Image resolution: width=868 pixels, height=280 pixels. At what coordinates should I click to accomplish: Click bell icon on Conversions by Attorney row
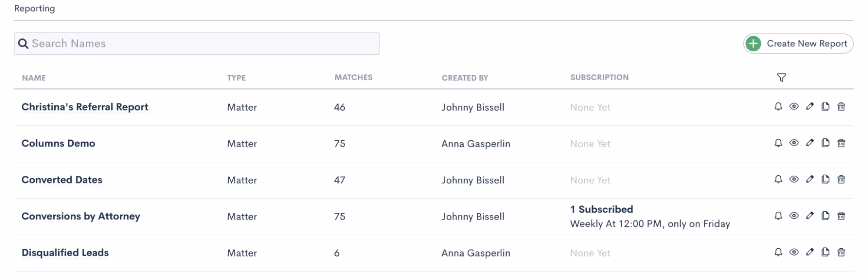coord(778,216)
